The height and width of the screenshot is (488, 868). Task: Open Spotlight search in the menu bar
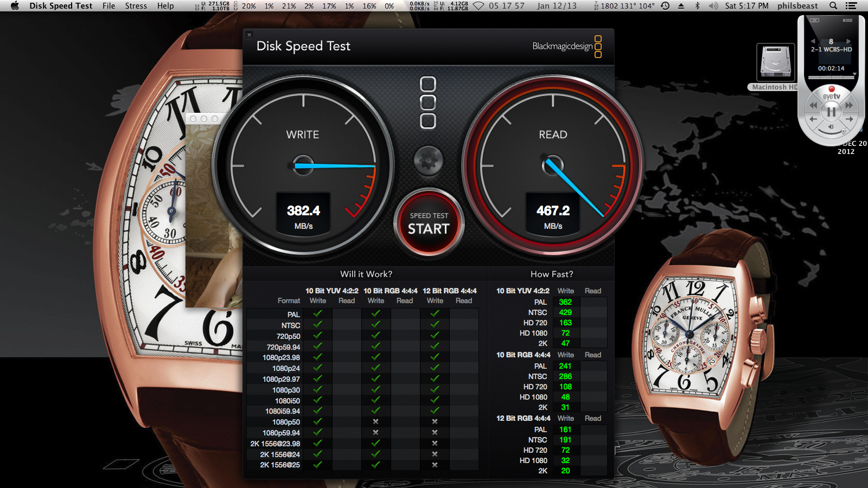(x=833, y=6)
